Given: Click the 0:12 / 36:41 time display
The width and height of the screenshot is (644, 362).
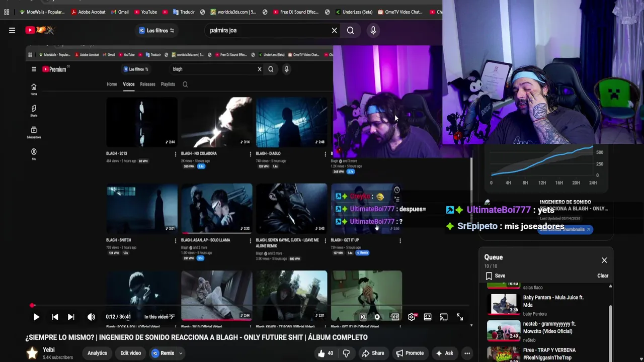Looking at the screenshot, I should click(x=118, y=317).
